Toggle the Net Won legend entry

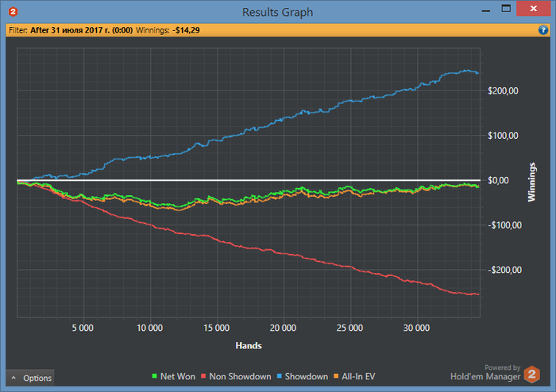(x=174, y=376)
